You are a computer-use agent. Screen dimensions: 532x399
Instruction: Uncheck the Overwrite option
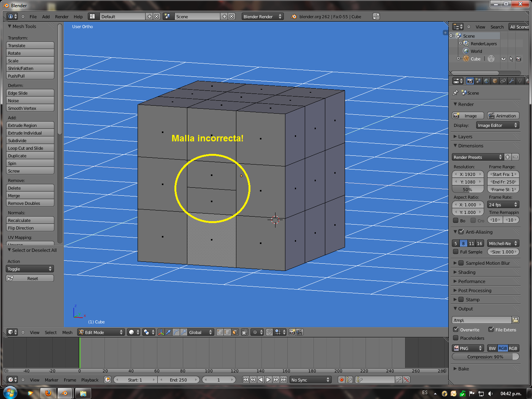pyautogui.click(x=456, y=329)
